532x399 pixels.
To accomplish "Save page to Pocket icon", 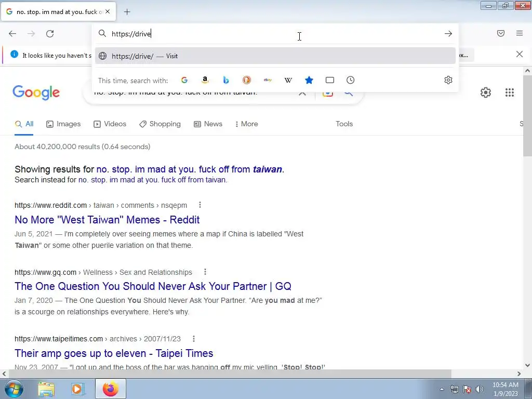I will click(x=501, y=33).
